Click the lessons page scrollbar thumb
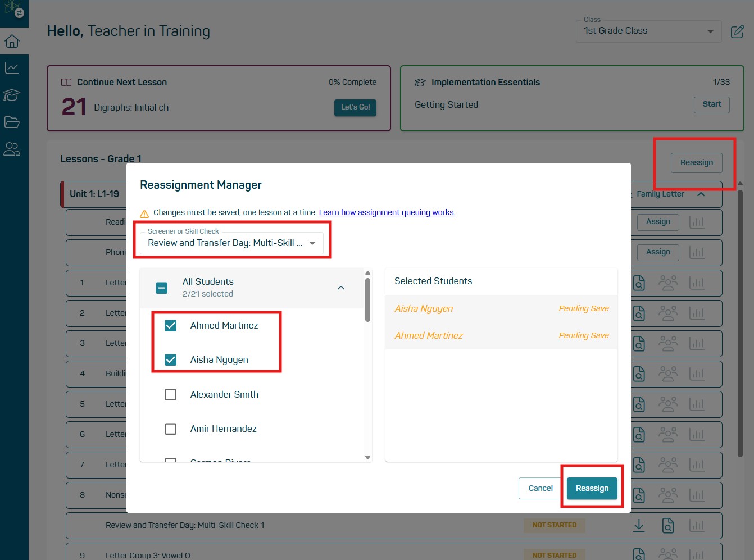Screen dimensions: 754x560 pyautogui.click(x=740, y=323)
